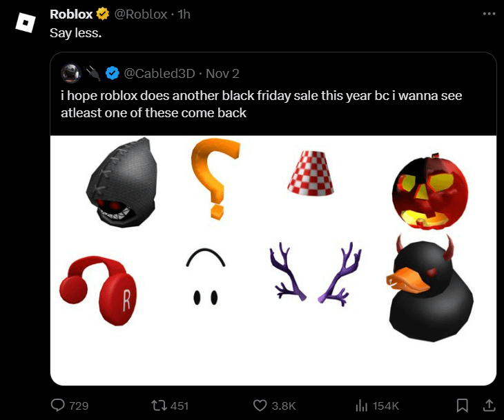Click the reply comment icon
This screenshot has width=504, height=420.
click(x=59, y=405)
